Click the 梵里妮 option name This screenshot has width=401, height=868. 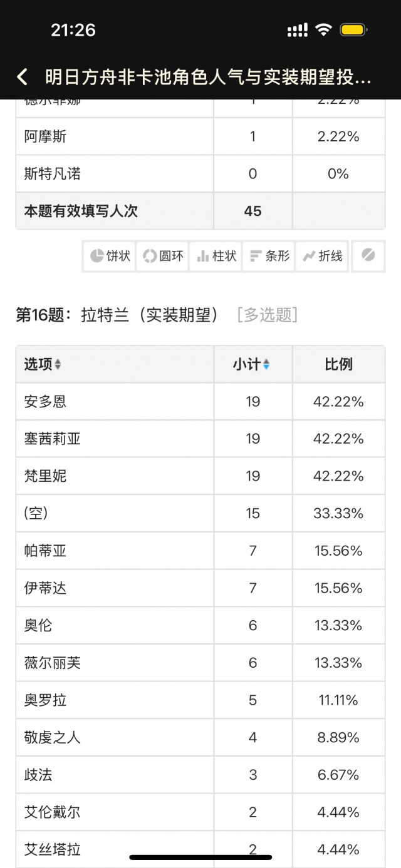45,476
